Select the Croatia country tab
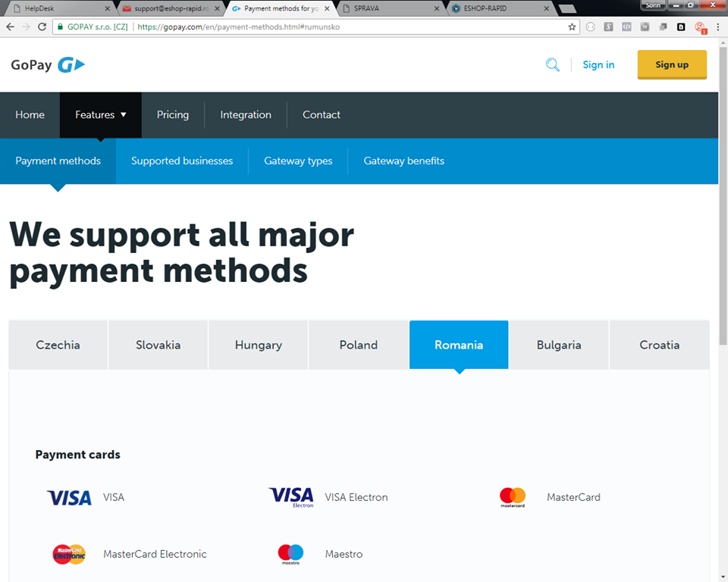 [x=660, y=345]
